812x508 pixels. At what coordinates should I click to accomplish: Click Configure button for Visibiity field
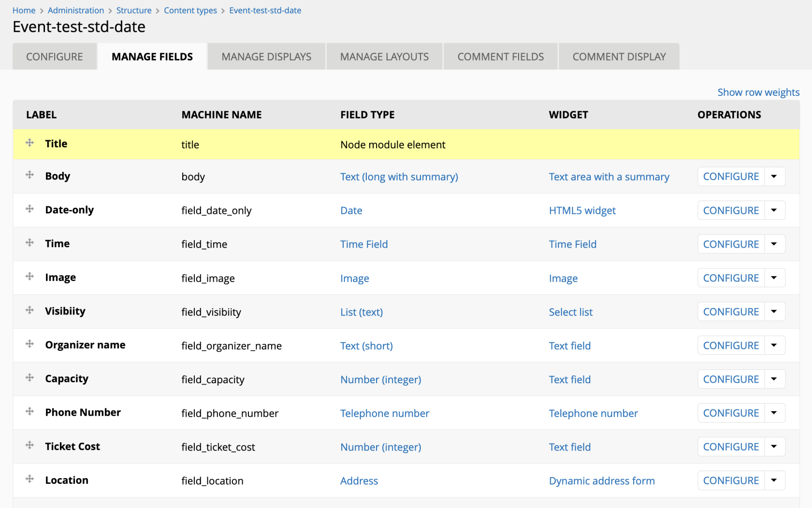click(731, 312)
